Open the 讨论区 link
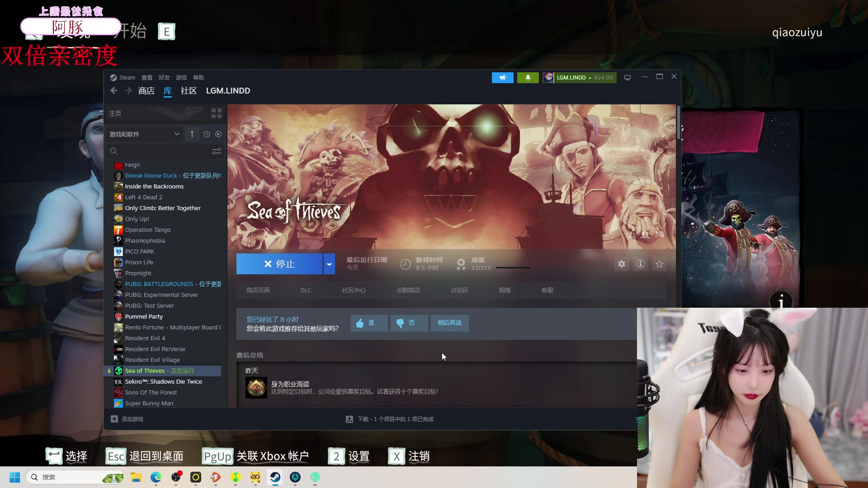868x488 pixels. click(x=459, y=291)
